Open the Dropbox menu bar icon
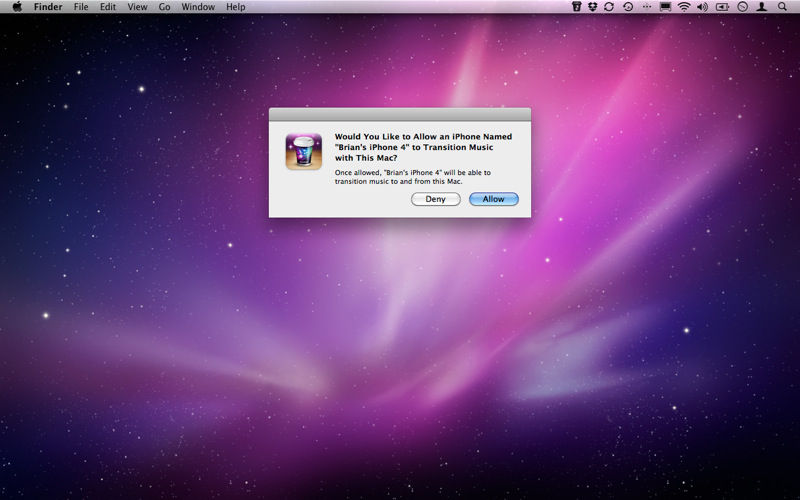800x500 pixels. click(x=592, y=7)
